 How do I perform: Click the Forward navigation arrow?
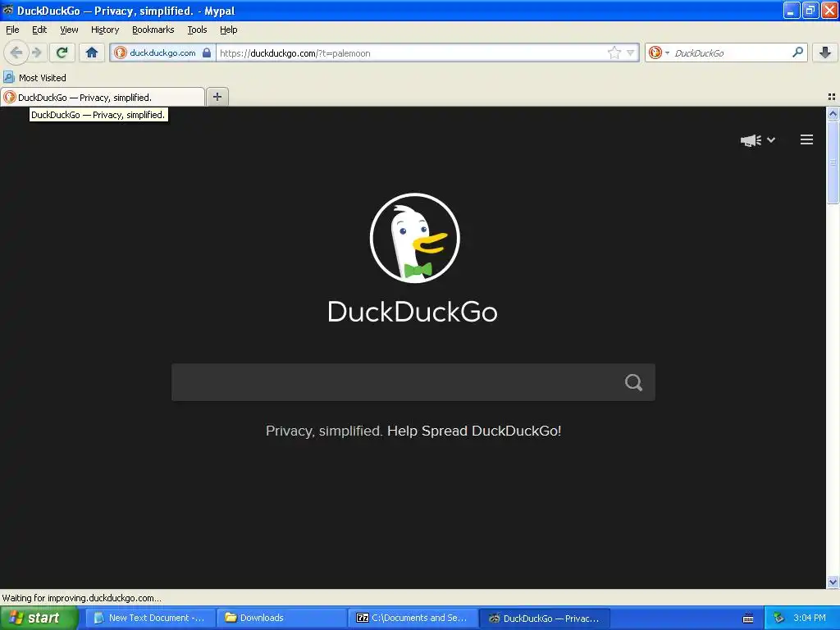[x=36, y=52]
